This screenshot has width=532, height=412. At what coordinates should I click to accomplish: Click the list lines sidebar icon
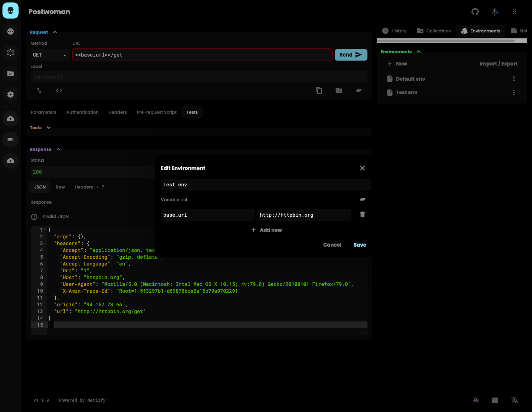[x=11, y=140]
